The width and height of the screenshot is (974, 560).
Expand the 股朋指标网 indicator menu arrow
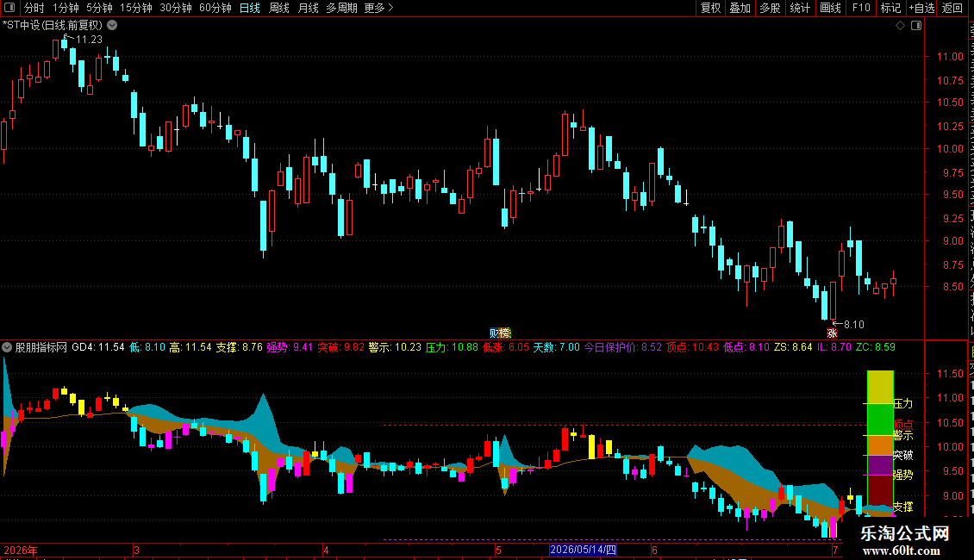click(7, 347)
